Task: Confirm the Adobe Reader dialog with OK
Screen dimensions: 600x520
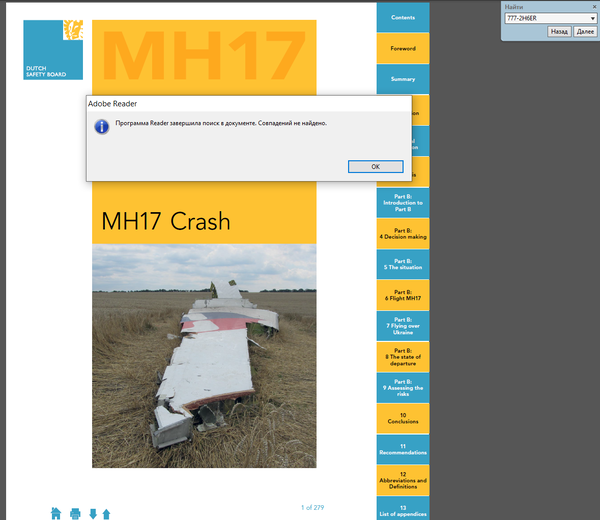Action: (x=375, y=166)
